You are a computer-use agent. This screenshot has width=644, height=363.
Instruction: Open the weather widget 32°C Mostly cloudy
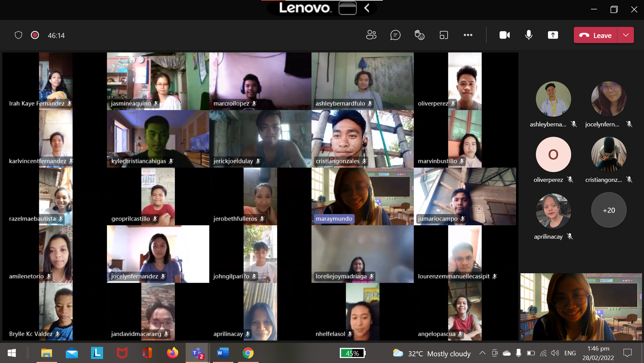(432, 353)
